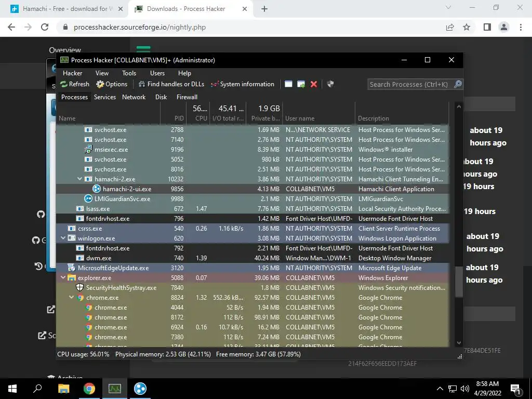Image resolution: width=532 pixels, height=399 pixels.
Task: Click the SecurityHealthSystray.exe shield icon
Action: tap(79, 287)
